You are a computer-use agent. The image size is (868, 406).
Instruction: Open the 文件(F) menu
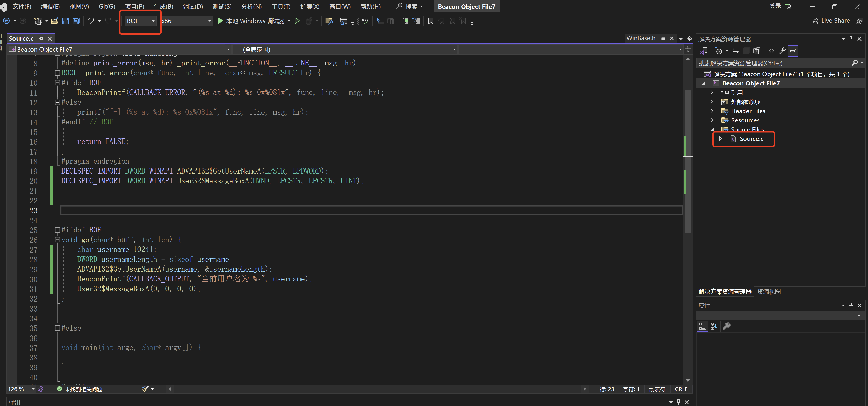[22, 6]
